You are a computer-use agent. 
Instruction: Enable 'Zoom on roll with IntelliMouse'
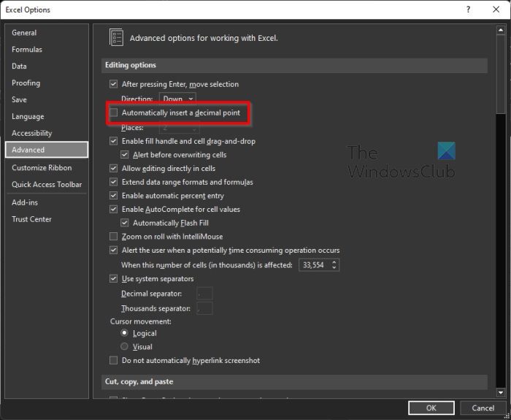[x=113, y=237]
